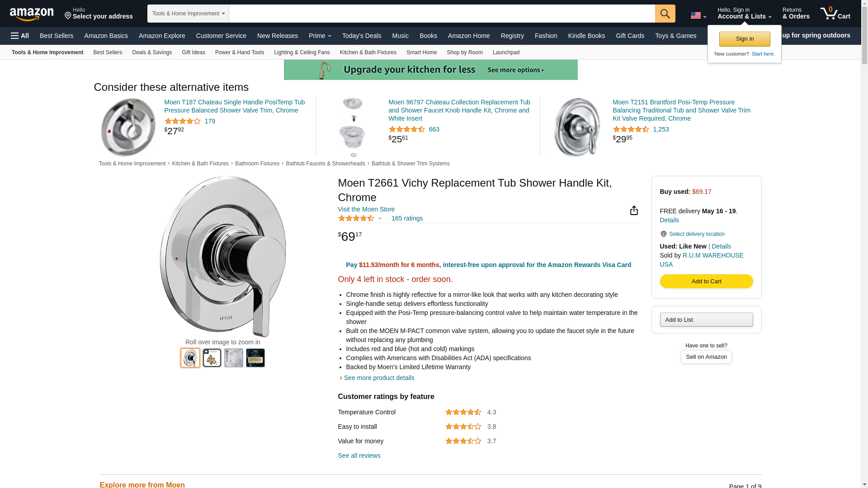Go to Lighting & Ceiling Fans
The width and height of the screenshot is (868, 488).
coord(302,52)
